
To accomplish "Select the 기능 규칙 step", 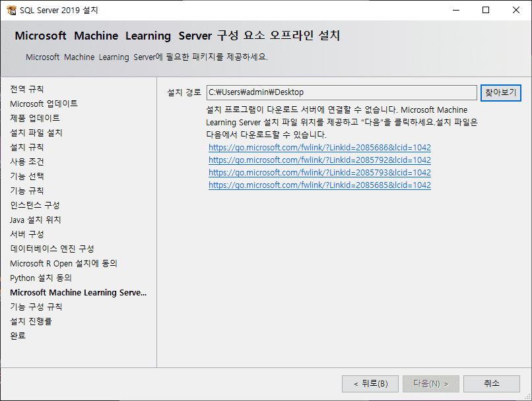I will (27, 191).
